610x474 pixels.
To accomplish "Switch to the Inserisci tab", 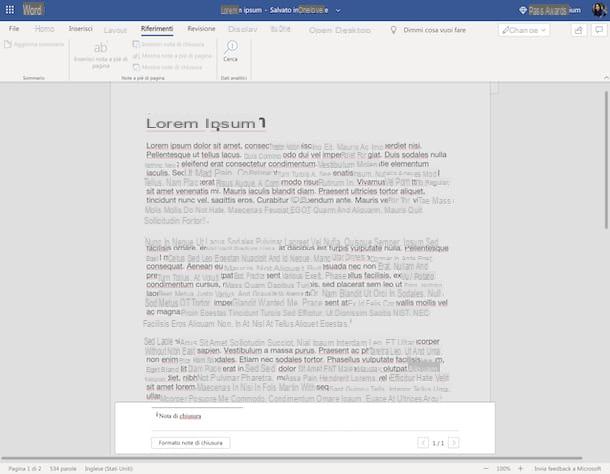I will (81, 29).
